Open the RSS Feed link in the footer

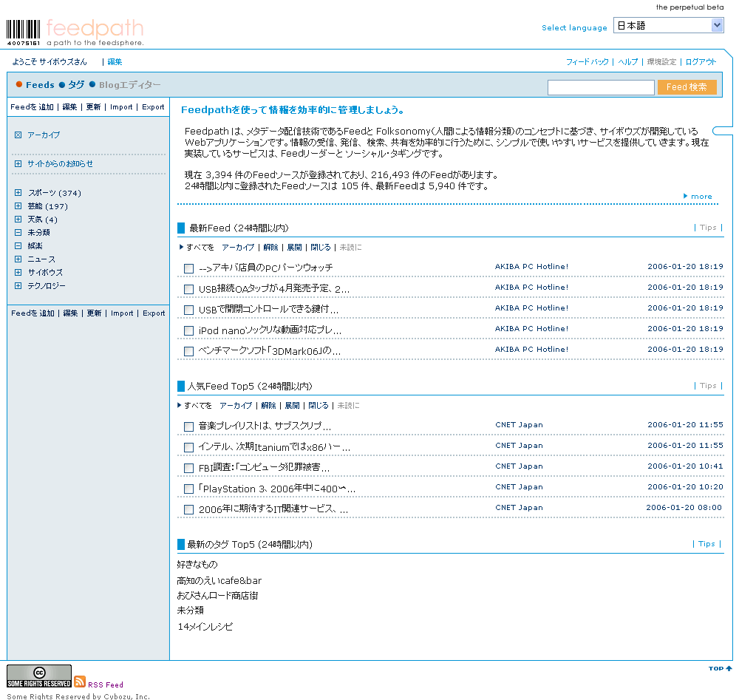(x=106, y=684)
